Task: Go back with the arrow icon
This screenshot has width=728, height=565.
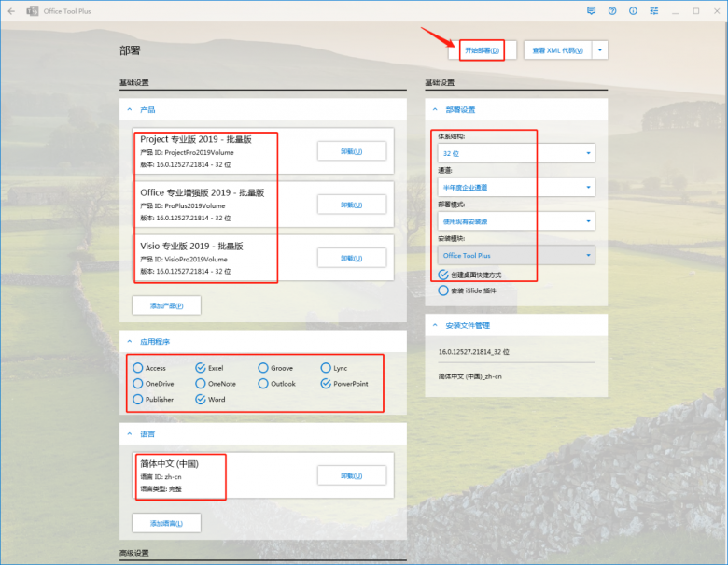Action: (x=11, y=11)
